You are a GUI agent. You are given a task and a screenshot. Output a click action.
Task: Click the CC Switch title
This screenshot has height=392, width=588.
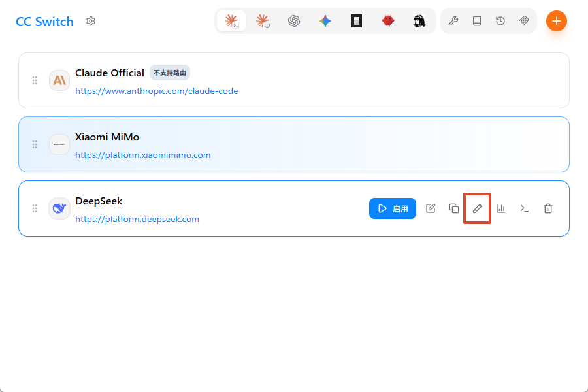(44, 22)
